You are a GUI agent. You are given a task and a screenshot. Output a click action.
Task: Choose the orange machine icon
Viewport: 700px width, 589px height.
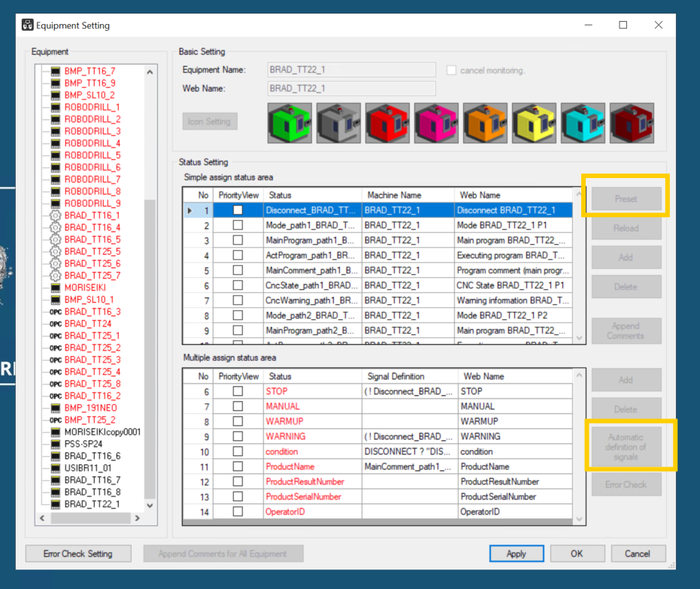485,123
